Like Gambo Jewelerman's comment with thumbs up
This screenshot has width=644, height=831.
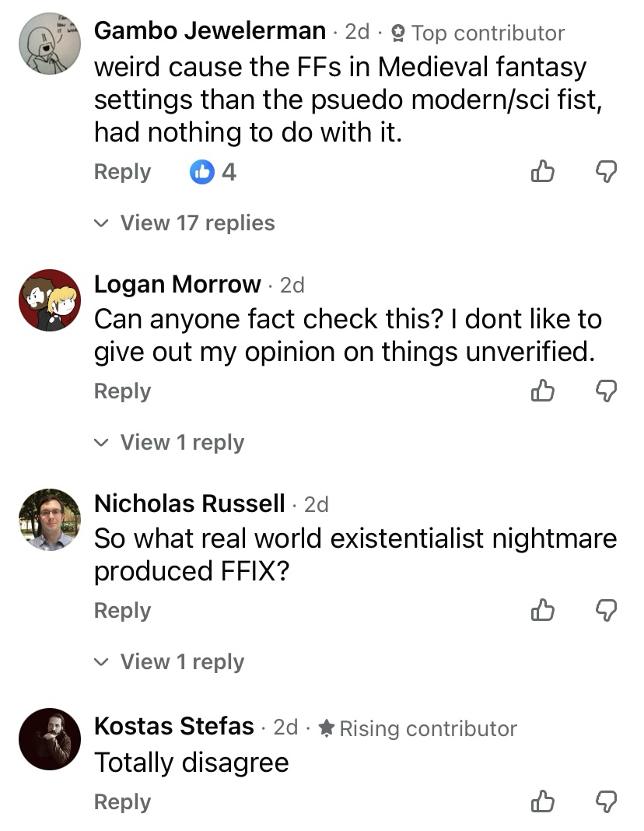click(544, 171)
